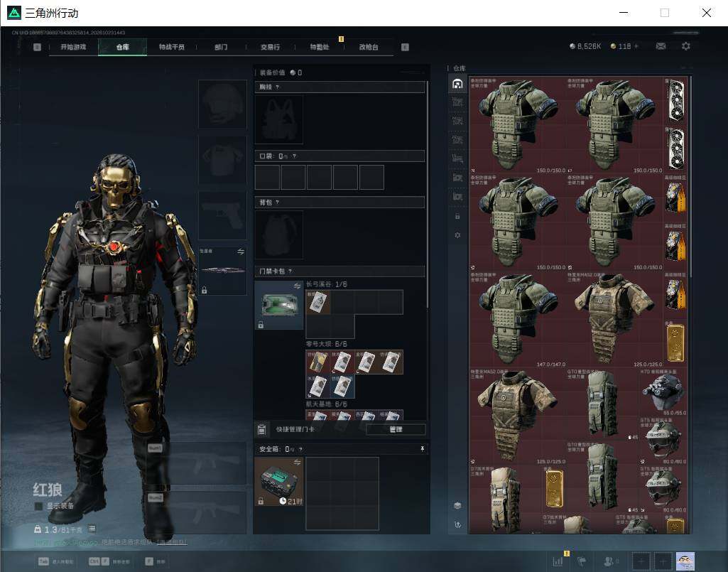Click the weight details list icon
The image size is (728, 572).
[x=92, y=529]
